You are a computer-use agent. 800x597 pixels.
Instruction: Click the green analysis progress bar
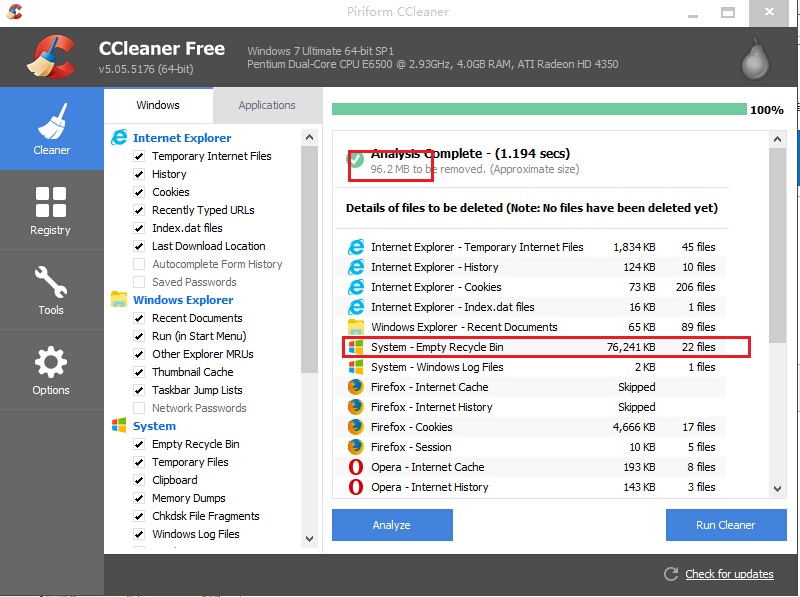539,109
